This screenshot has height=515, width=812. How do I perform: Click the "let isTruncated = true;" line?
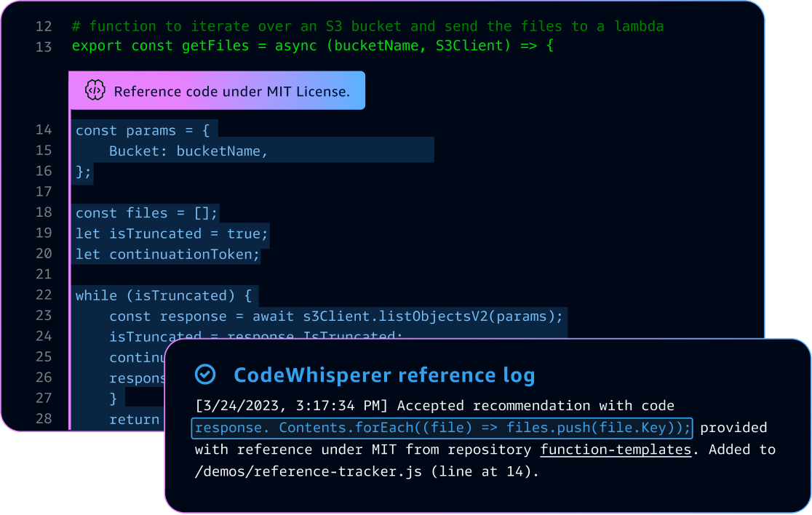point(172,234)
